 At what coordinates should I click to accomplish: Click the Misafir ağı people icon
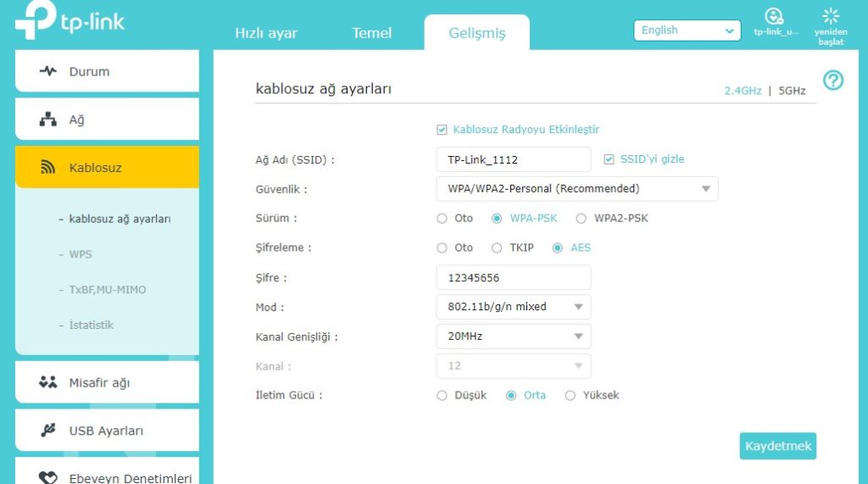tap(48, 382)
